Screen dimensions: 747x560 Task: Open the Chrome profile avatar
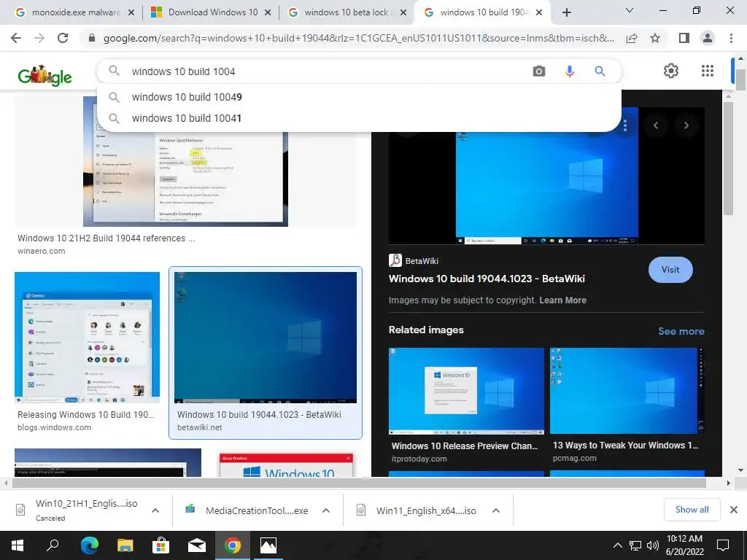pos(708,38)
